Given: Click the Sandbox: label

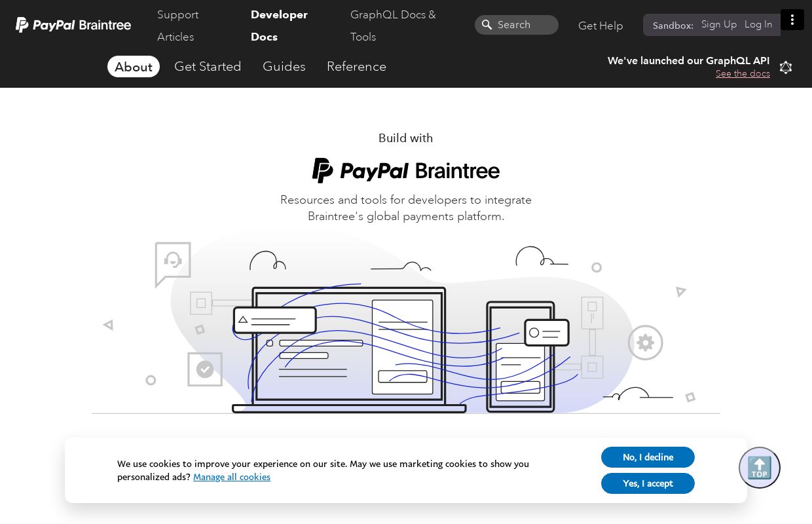Looking at the screenshot, I should (673, 26).
